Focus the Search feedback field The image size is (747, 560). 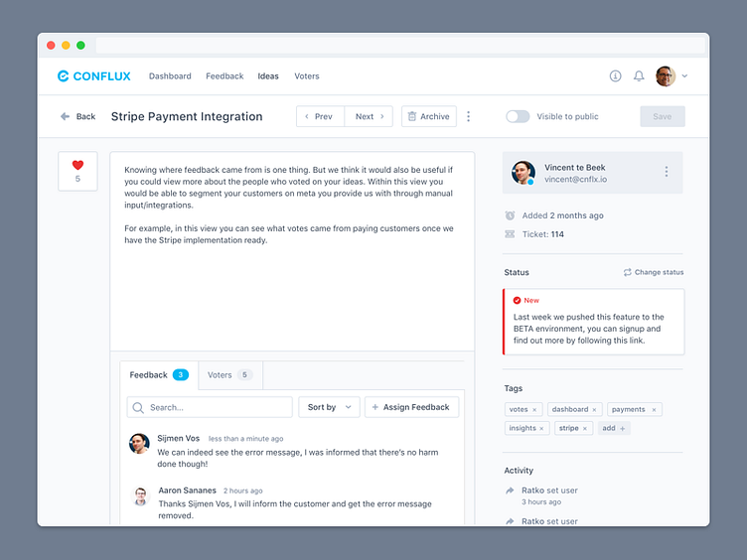pos(210,408)
